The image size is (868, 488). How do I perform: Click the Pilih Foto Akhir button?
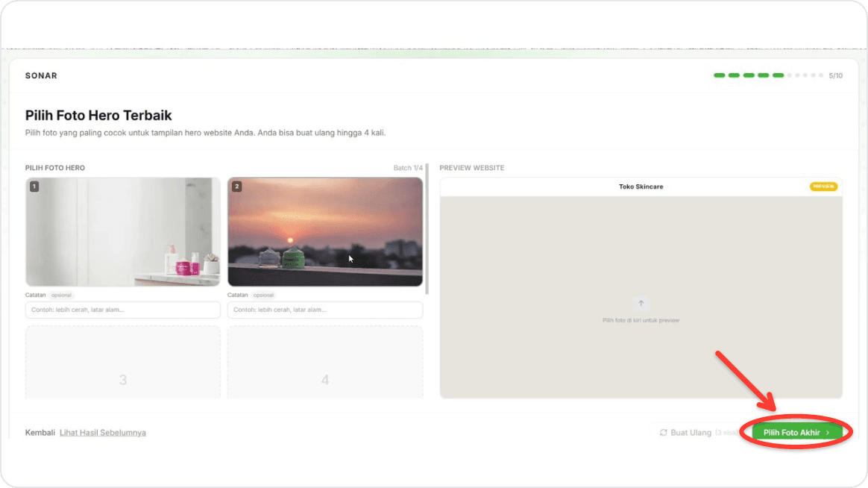point(796,432)
